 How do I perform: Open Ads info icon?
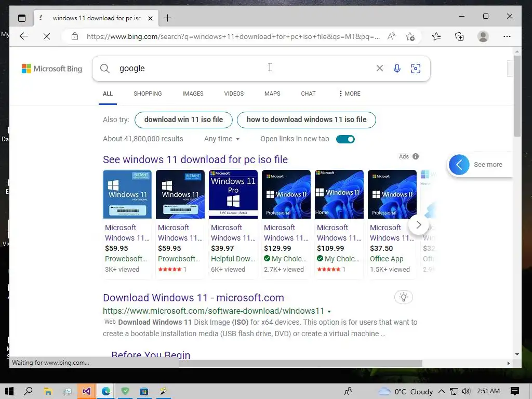[416, 156]
